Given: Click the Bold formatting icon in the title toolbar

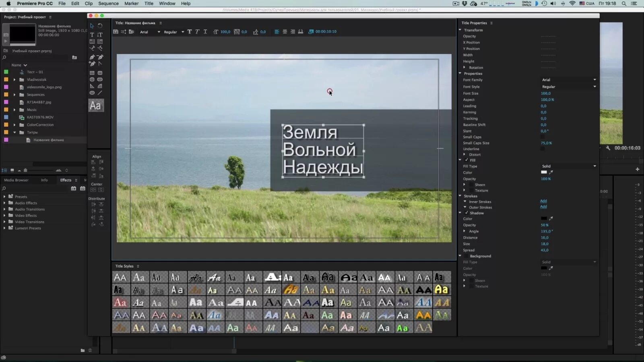Looking at the screenshot, I should [x=189, y=31].
